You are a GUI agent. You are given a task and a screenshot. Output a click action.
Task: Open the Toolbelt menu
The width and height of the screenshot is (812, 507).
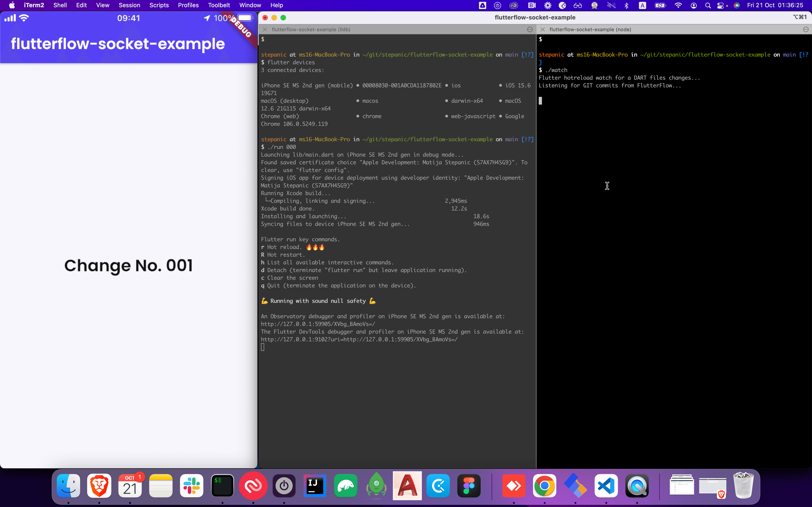click(219, 5)
